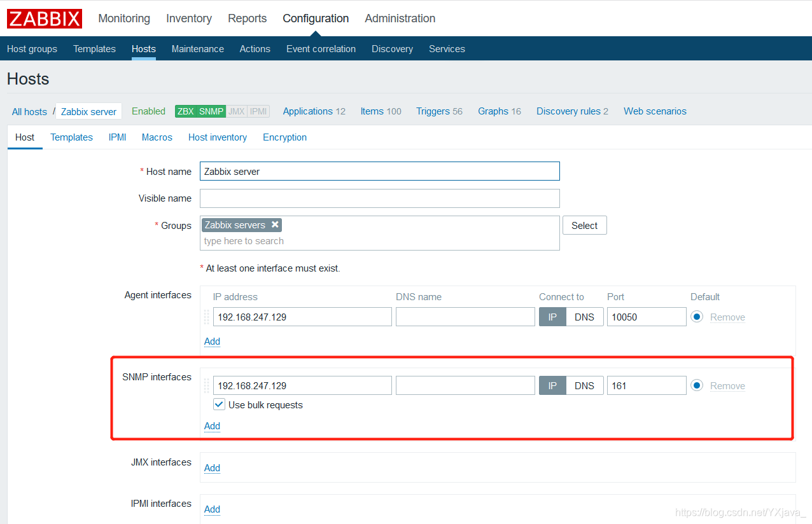This screenshot has width=812, height=524.
Task: Edit the SNMP interface DNS name field
Action: 465,386
